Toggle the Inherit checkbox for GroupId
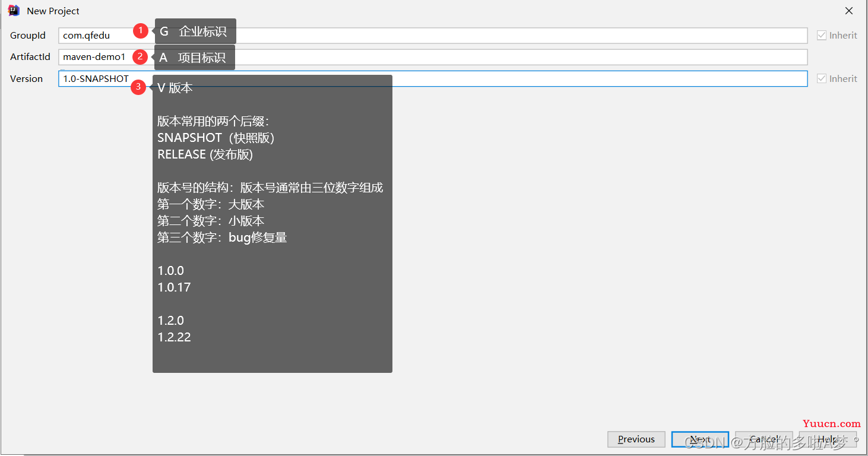 [x=822, y=36]
